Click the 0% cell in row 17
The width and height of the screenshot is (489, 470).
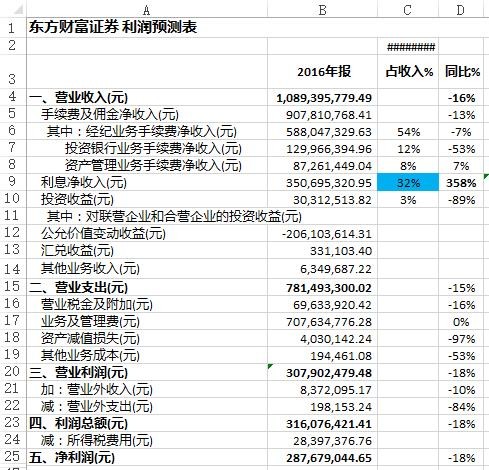click(x=461, y=321)
